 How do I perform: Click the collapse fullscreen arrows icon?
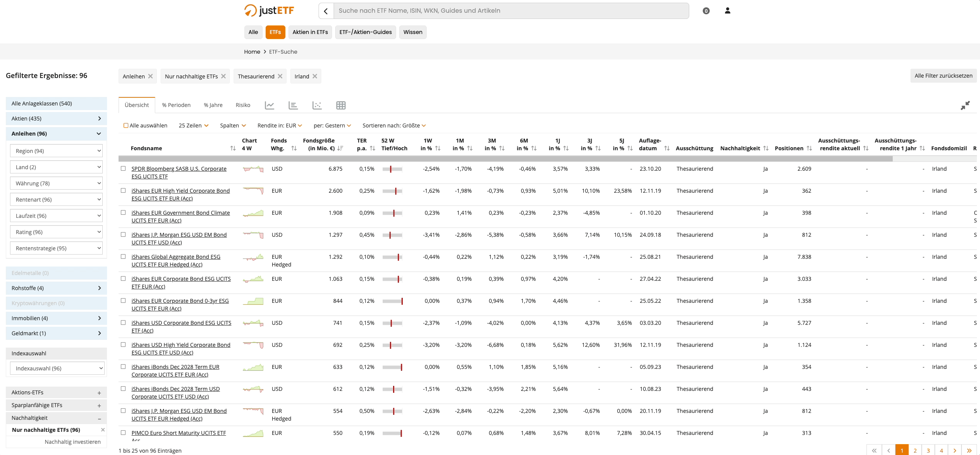(x=965, y=105)
